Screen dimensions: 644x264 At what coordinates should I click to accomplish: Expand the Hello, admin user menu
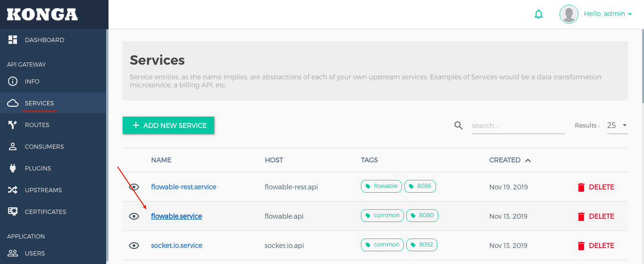coord(608,14)
